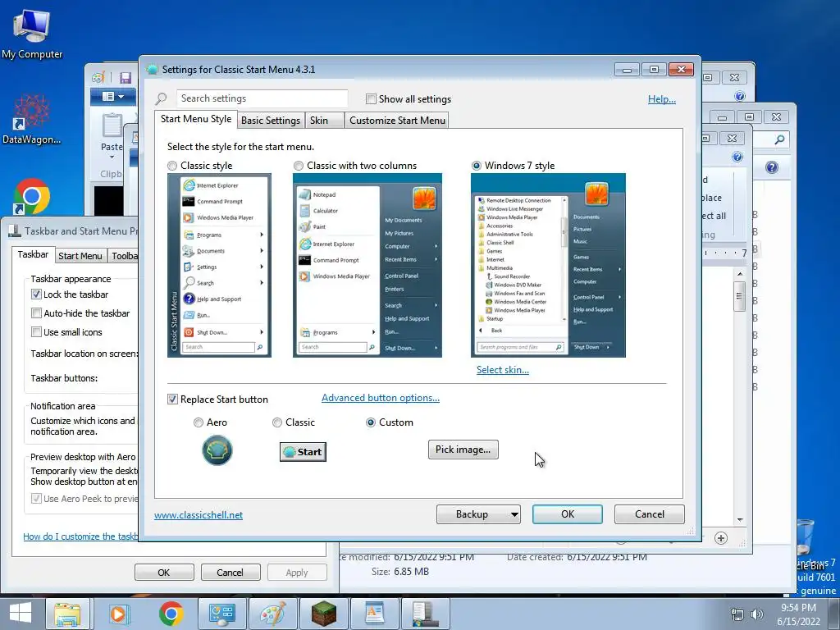Select Taskbar tab in Taskbar properties
The height and width of the screenshot is (630, 840).
pyautogui.click(x=33, y=254)
